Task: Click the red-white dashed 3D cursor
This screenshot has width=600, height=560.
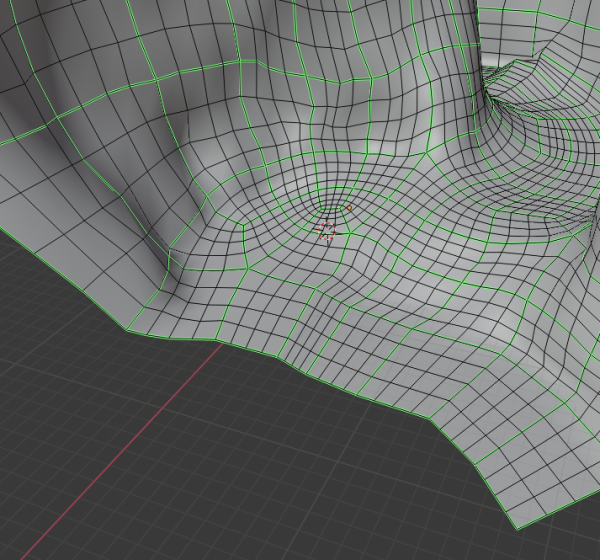Action: click(328, 230)
